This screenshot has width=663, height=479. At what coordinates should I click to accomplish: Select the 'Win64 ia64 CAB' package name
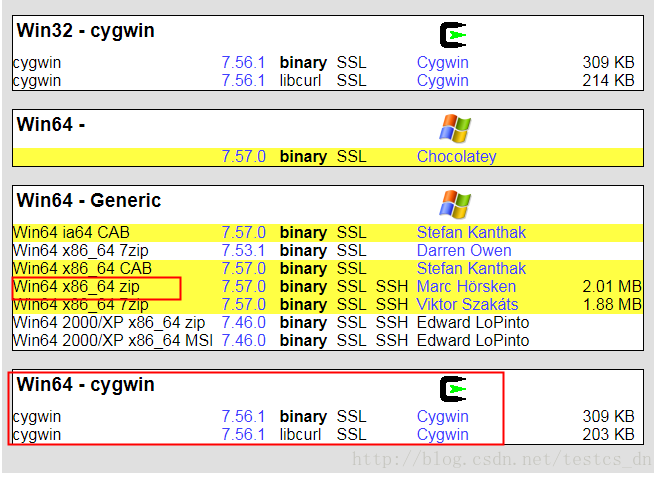[x=71, y=233]
